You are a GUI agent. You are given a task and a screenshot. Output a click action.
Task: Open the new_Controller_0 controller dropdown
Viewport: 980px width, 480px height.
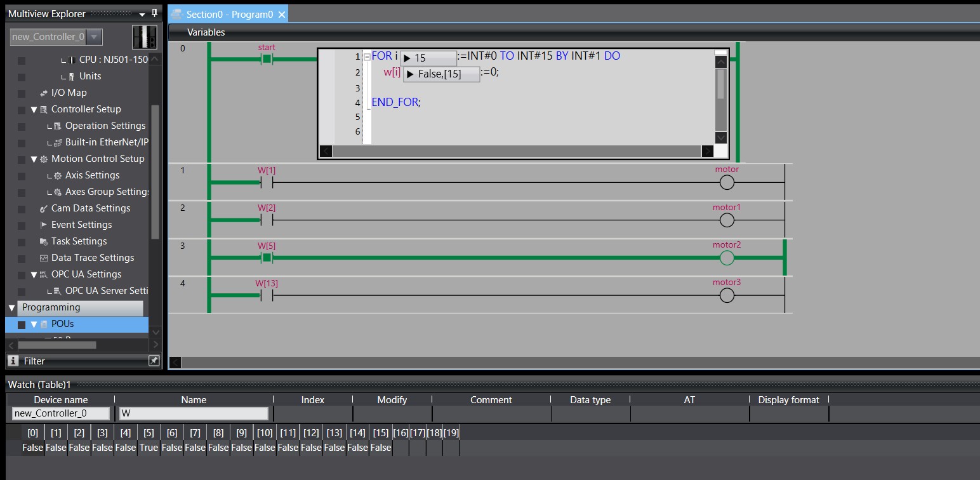pyautogui.click(x=94, y=37)
